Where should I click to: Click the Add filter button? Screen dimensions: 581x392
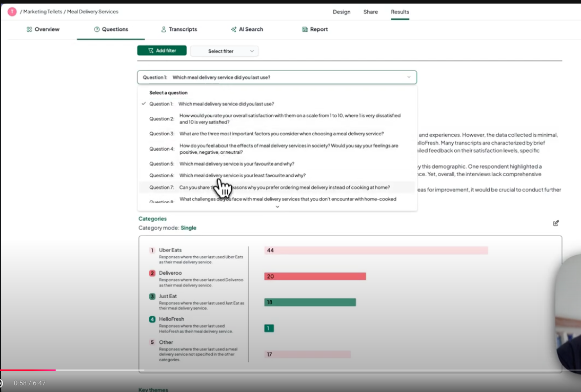162,51
